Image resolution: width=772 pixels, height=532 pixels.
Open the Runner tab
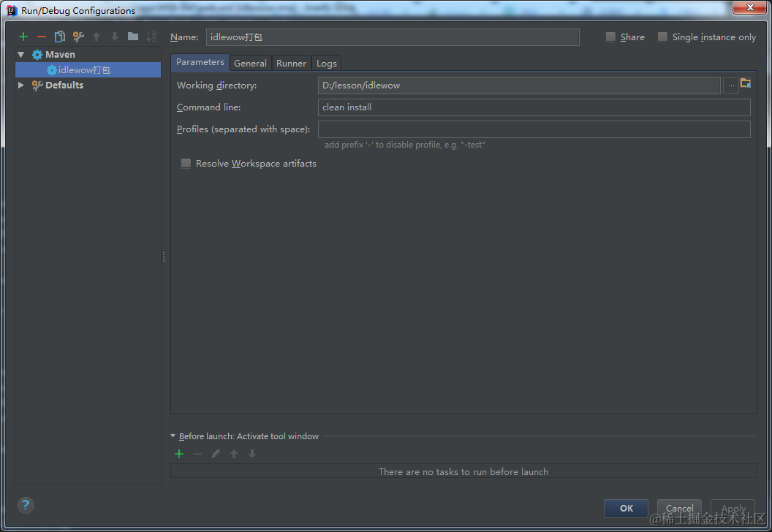click(x=291, y=63)
